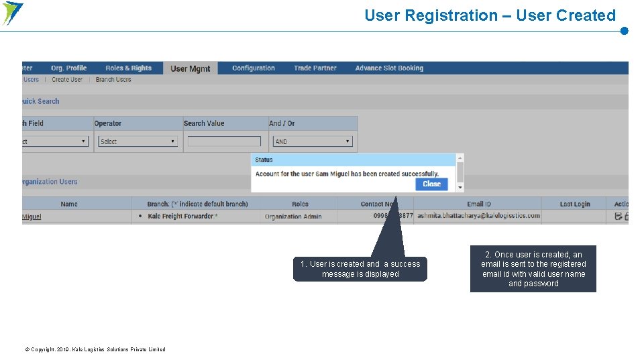Click the Users sub-menu link
Image resolution: width=644 pixels, height=362 pixels.
(31, 80)
